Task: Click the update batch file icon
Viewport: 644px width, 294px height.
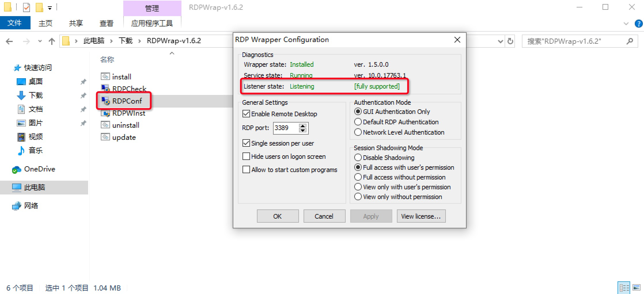Action: click(105, 137)
